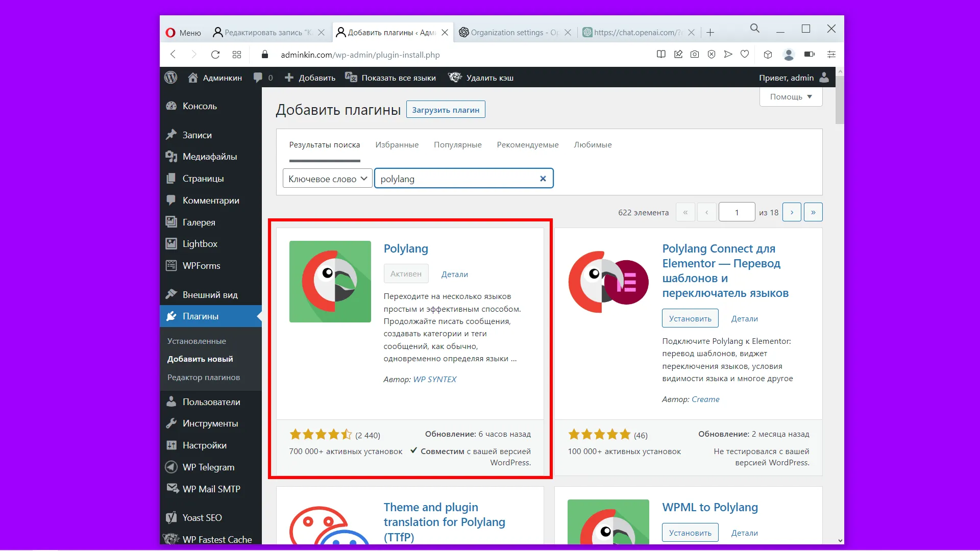Open Медиафайлы in the sidebar
This screenshot has height=551, width=980.
tap(211, 157)
